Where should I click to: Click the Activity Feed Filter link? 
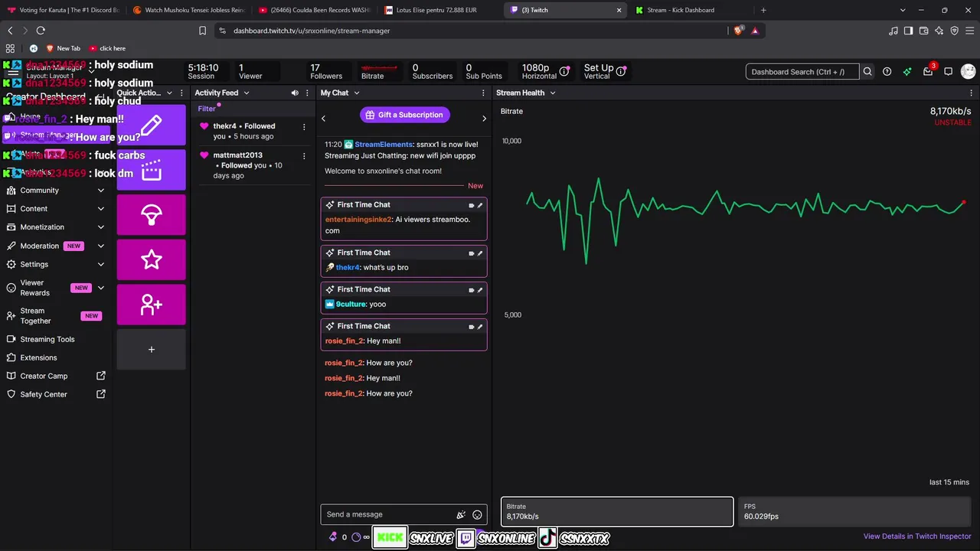coord(207,109)
